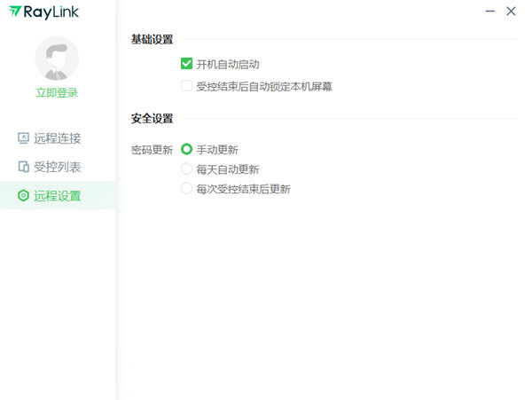Click the 密码更新 field label
Image resolution: width=532 pixels, height=400 pixels.
[152, 149]
